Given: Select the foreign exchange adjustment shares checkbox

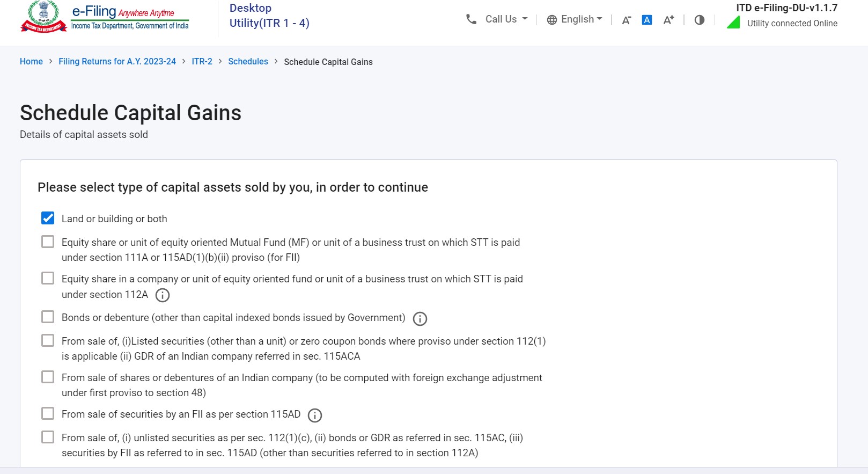Looking at the screenshot, I should [x=48, y=377].
